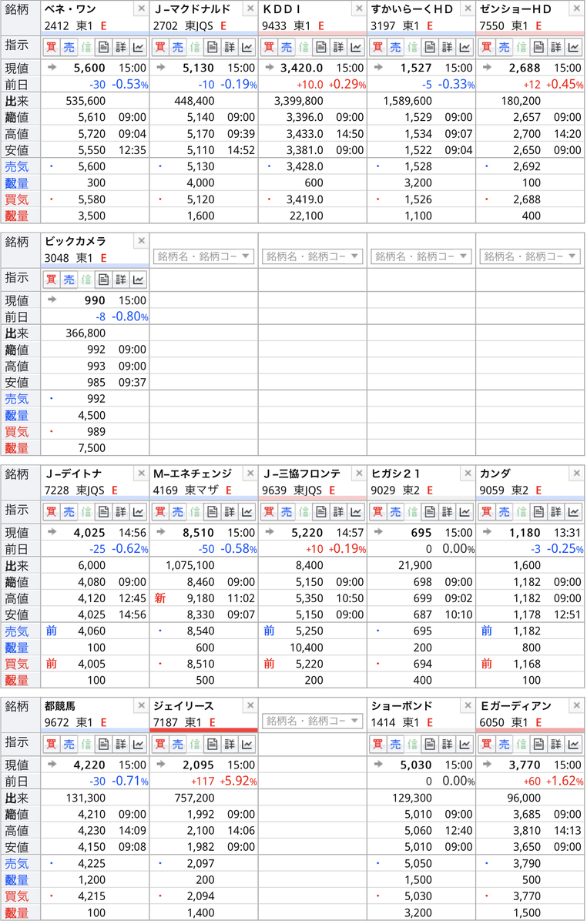The width and height of the screenshot is (587, 924).
Task: Close the ビックカメラ panel
Action: pos(141,241)
